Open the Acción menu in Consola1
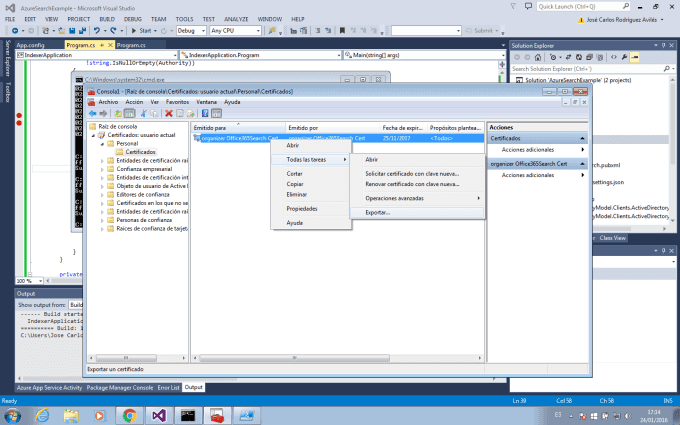Screen dimensions: 680x425 (134, 102)
